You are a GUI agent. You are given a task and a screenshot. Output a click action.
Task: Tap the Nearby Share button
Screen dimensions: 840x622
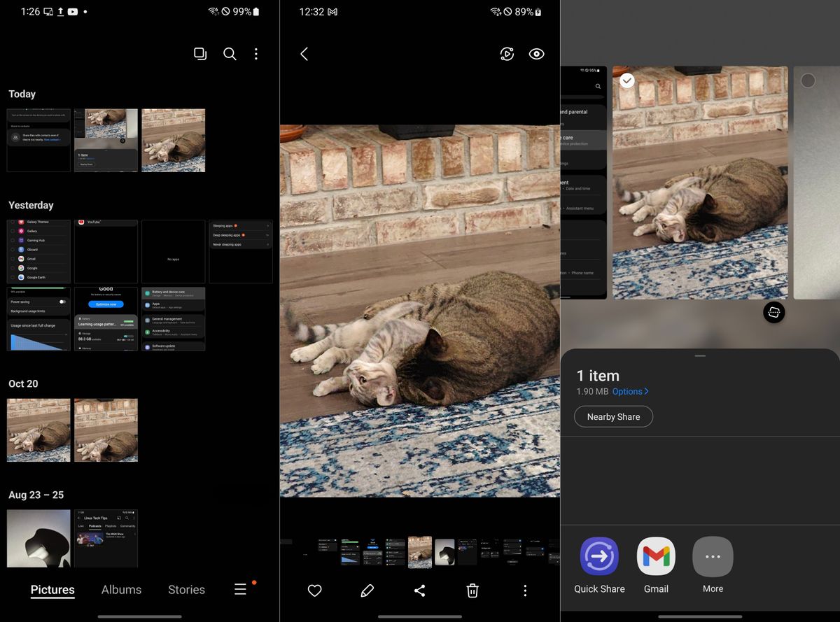(613, 416)
